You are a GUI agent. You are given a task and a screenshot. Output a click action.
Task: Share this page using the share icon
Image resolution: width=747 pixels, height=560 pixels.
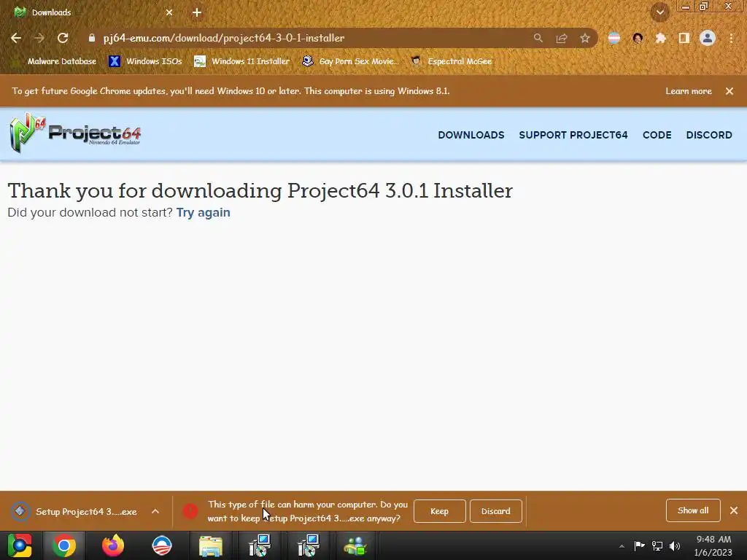coord(562,38)
